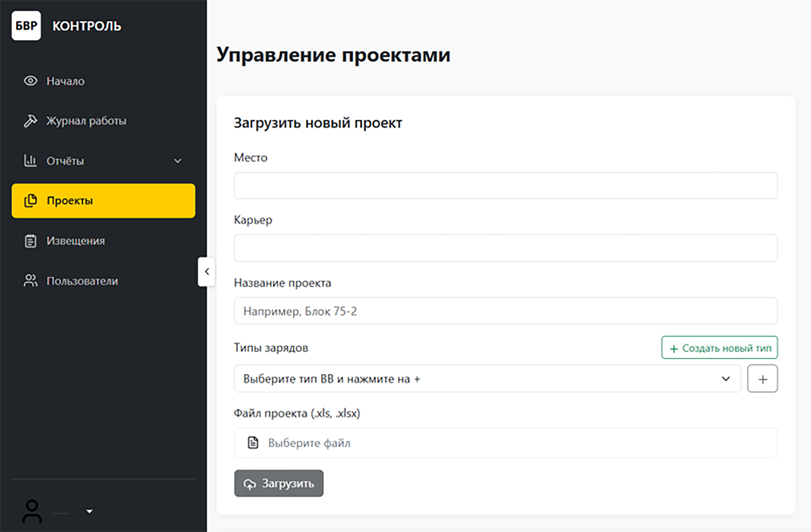
Task: Go to Журнал работы section
Action: coord(86,121)
